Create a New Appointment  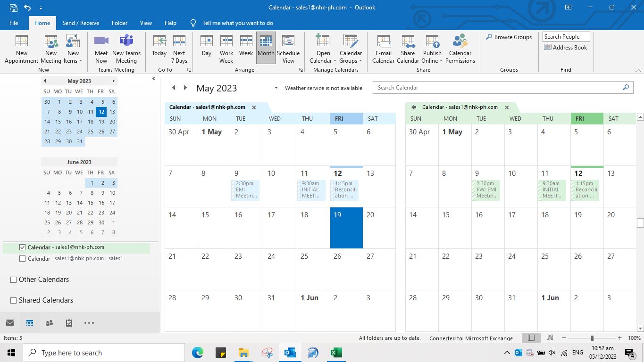pyautogui.click(x=21, y=49)
